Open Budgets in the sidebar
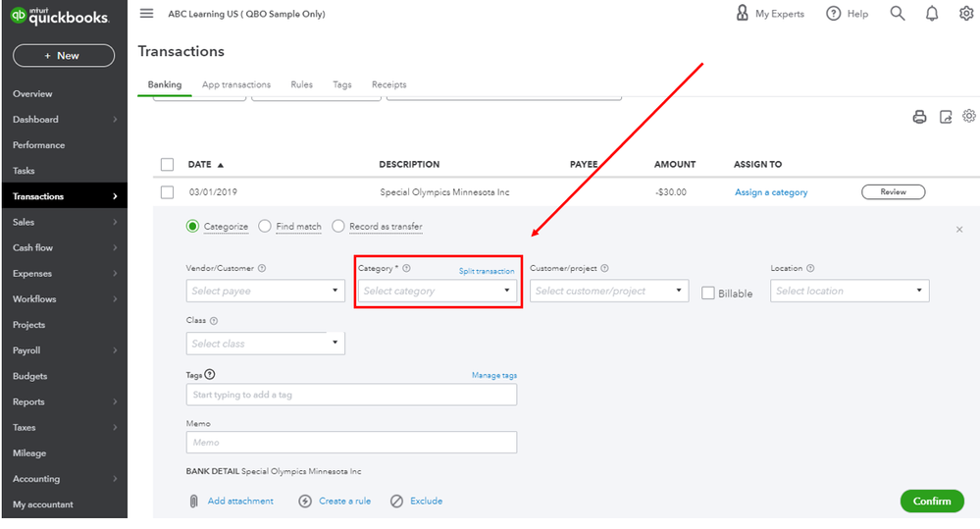This screenshot has height=529, width=980. click(30, 377)
